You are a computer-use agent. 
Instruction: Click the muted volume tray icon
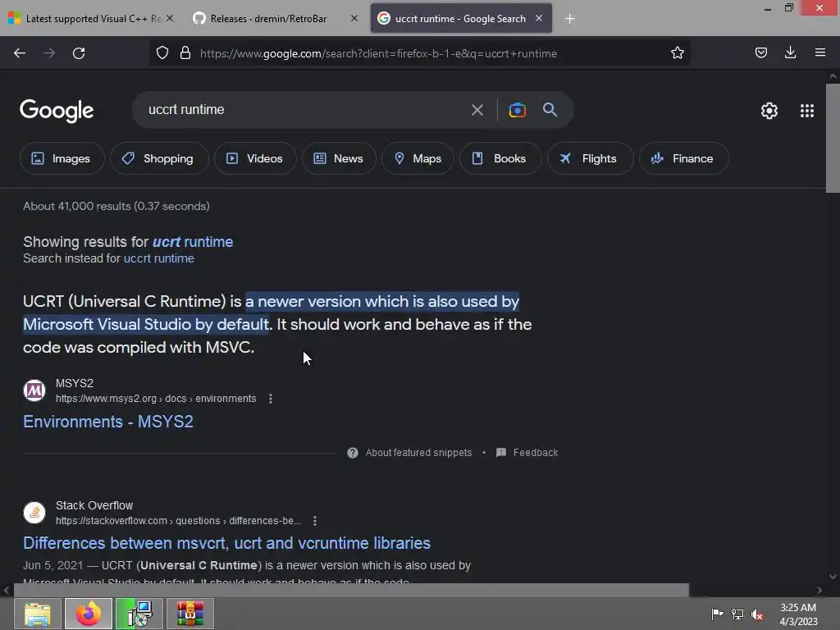point(757,614)
